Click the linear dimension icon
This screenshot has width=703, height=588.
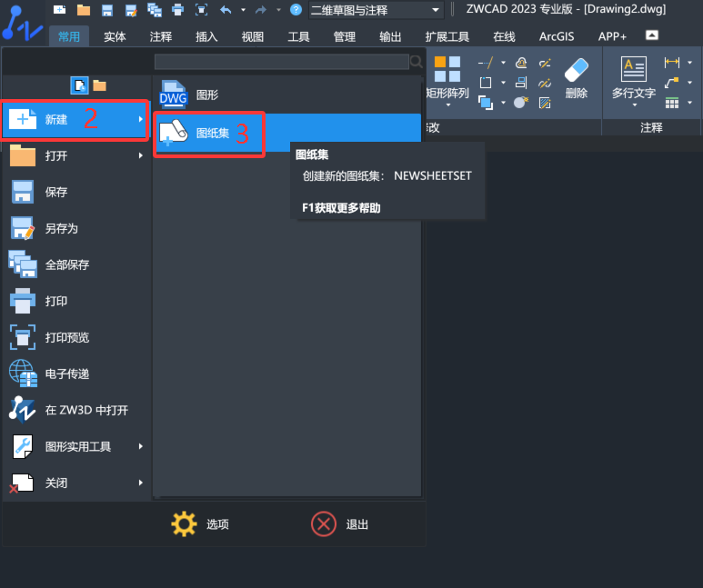[x=671, y=63]
